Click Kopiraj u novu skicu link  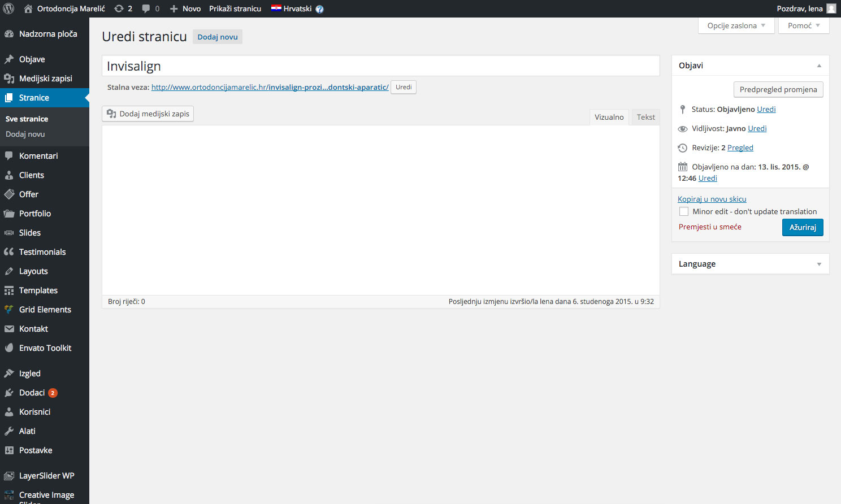click(712, 199)
